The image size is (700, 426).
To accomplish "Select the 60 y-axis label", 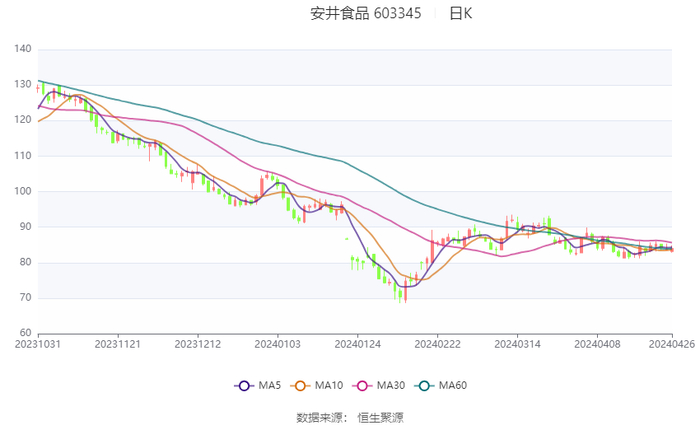I will pyautogui.click(x=26, y=334).
